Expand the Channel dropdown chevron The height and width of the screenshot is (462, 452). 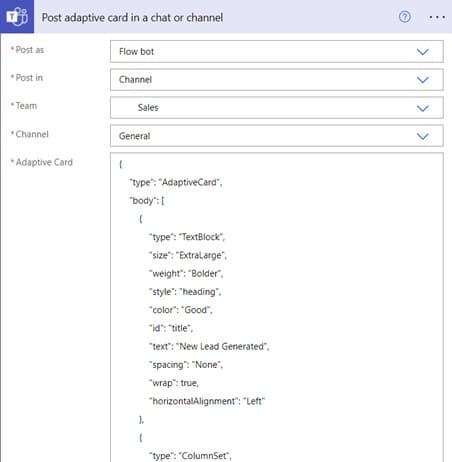tap(423, 136)
